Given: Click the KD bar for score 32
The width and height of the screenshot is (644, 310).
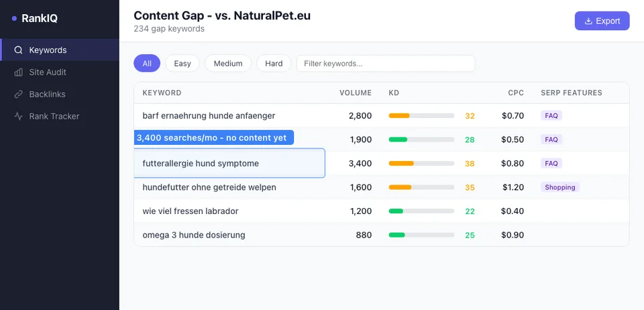Looking at the screenshot, I should tap(421, 116).
